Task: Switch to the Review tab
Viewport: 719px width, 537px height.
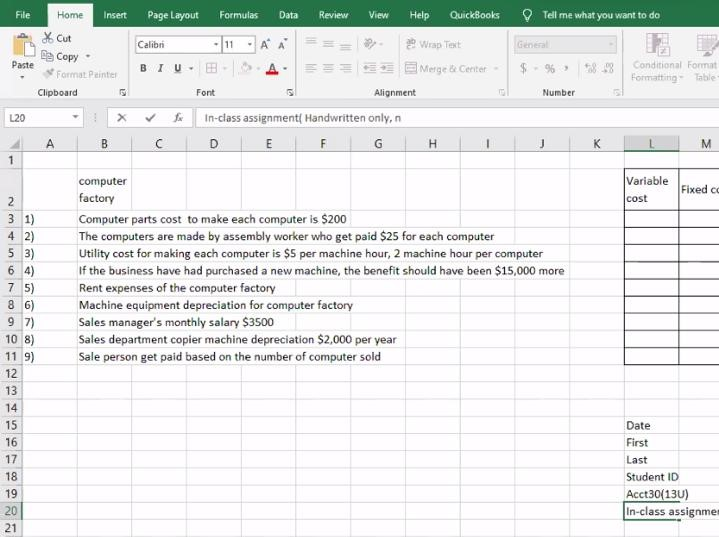Action: point(333,15)
